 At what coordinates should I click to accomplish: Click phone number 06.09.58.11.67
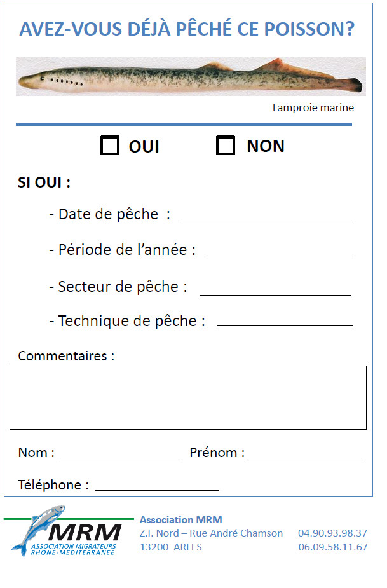pos(332,547)
